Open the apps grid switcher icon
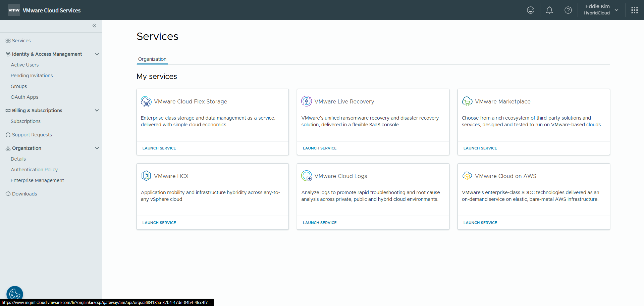The image size is (644, 306). 635,10
